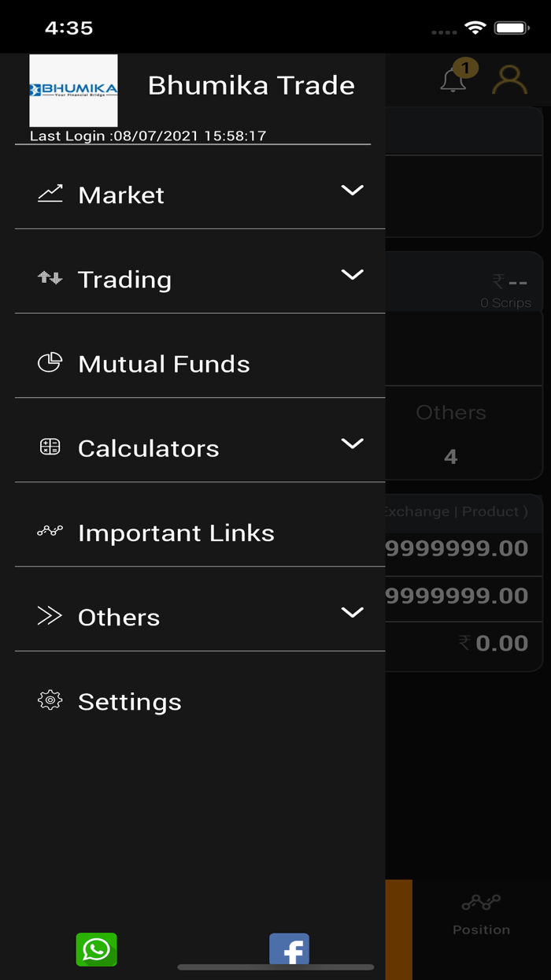Expand the Calculators section chevron
The height and width of the screenshot is (980, 551).
pyautogui.click(x=352, y=444)
